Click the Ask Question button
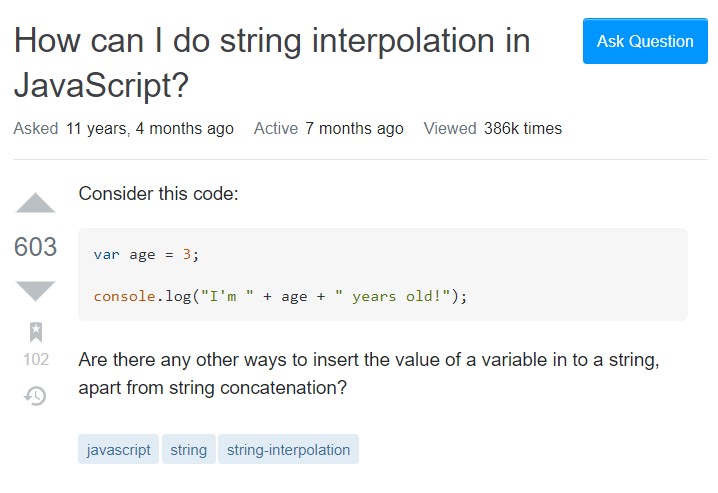 645,41
